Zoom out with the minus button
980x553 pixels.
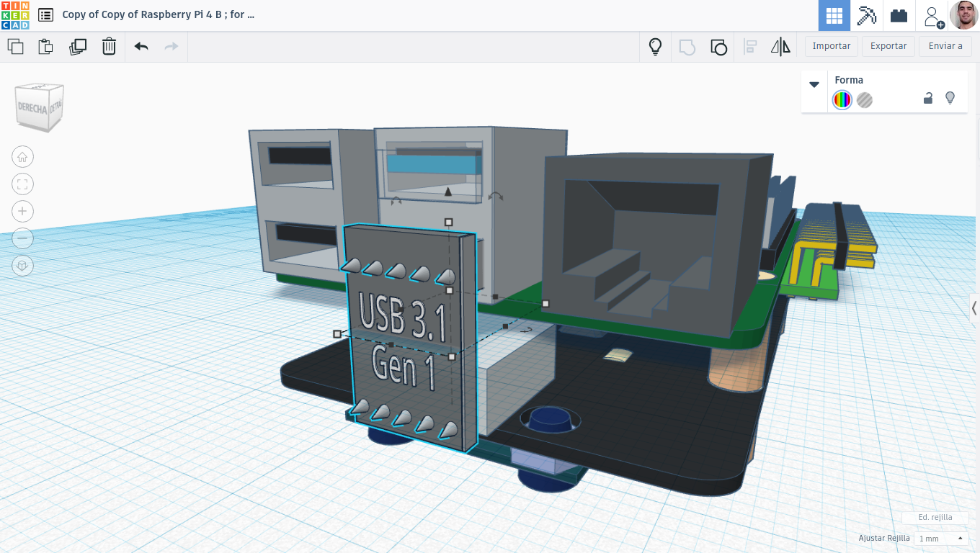pos(22,238)
